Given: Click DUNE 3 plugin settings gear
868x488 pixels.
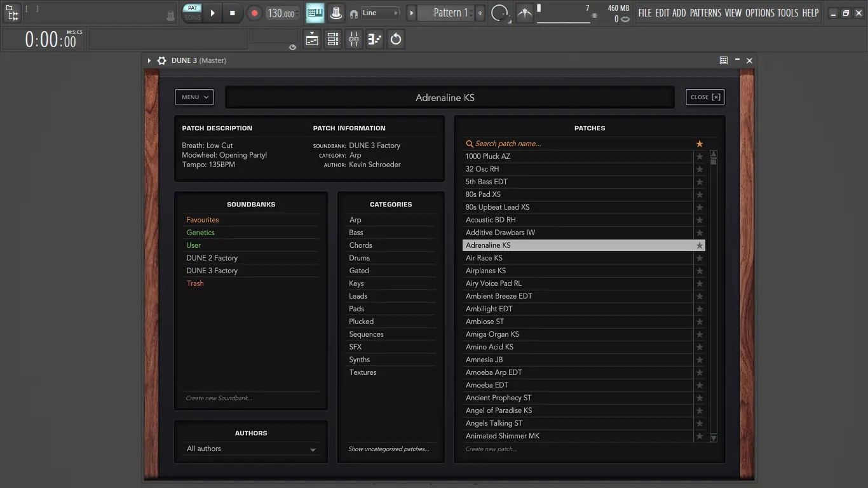Looking at the screenshot, I should [x=161, y=60].
